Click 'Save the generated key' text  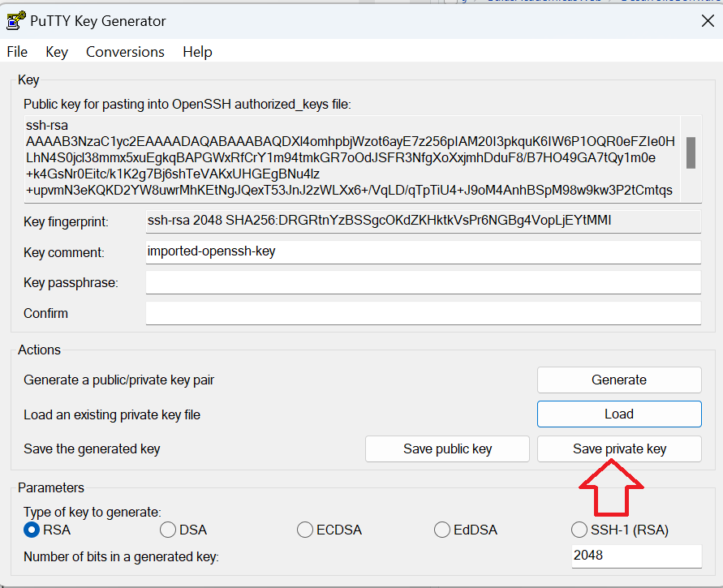(x=92, y=449)
